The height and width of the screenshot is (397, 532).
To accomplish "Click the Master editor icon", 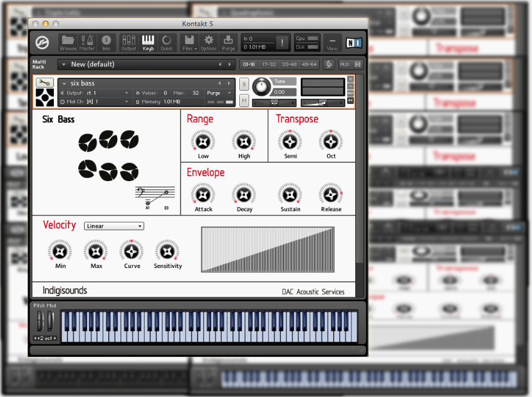I will (87, 42).
